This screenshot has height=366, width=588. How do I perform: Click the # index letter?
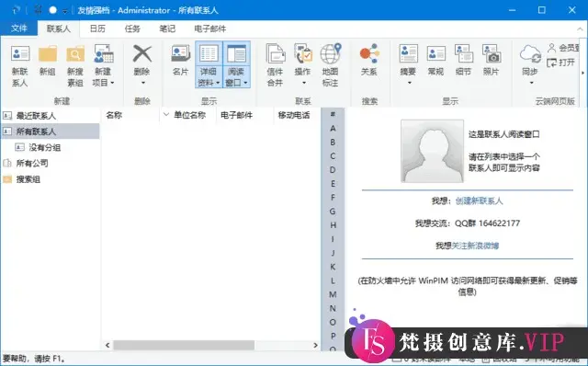(x=333, y=114)
